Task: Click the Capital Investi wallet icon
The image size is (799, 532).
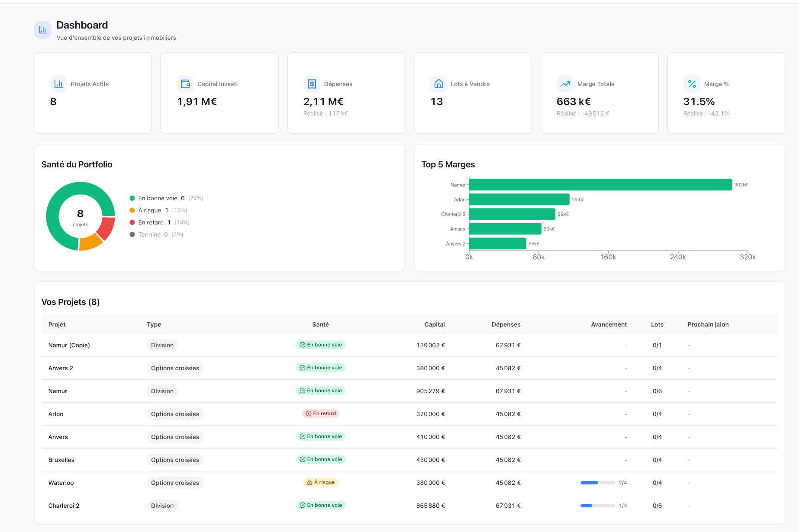Action: point(185,83)
